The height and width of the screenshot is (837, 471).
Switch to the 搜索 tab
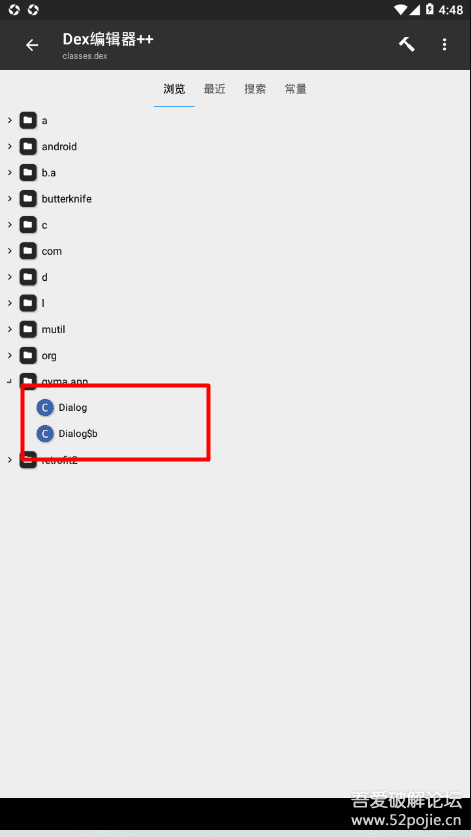pyautogui.click(x=255, y=89)
